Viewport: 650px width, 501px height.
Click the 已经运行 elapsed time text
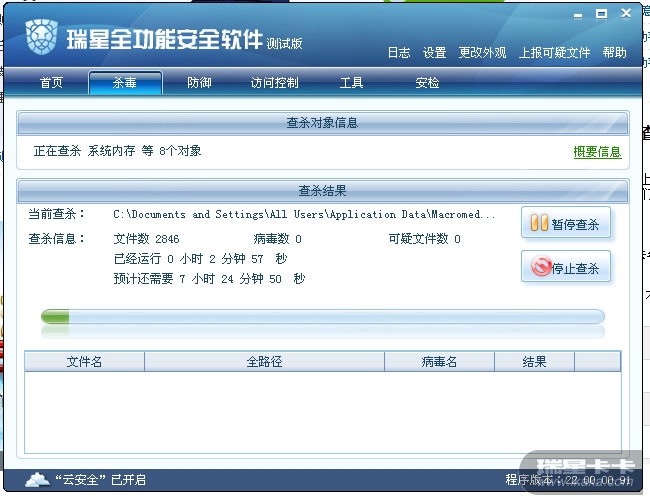click(x=200, y=259)
